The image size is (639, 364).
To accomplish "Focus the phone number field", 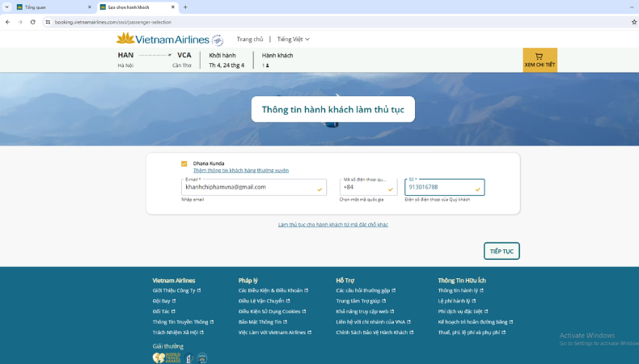I will point(439,188).
